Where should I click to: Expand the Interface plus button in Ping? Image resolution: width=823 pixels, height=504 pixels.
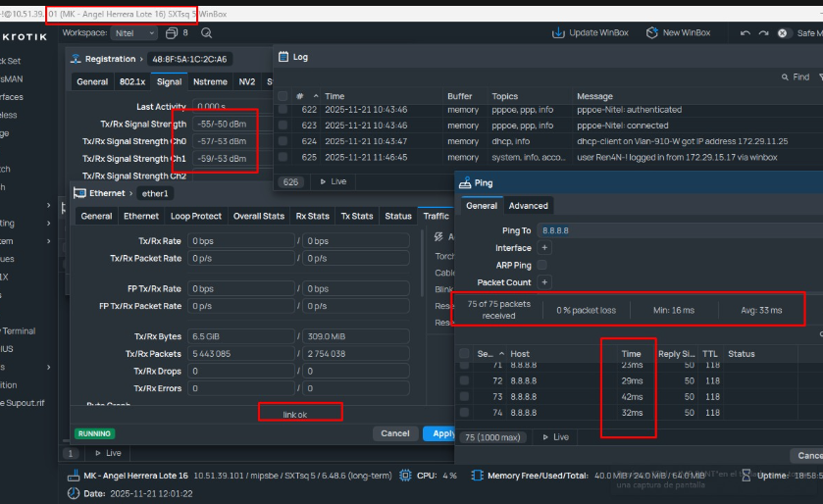click(544, 248)
